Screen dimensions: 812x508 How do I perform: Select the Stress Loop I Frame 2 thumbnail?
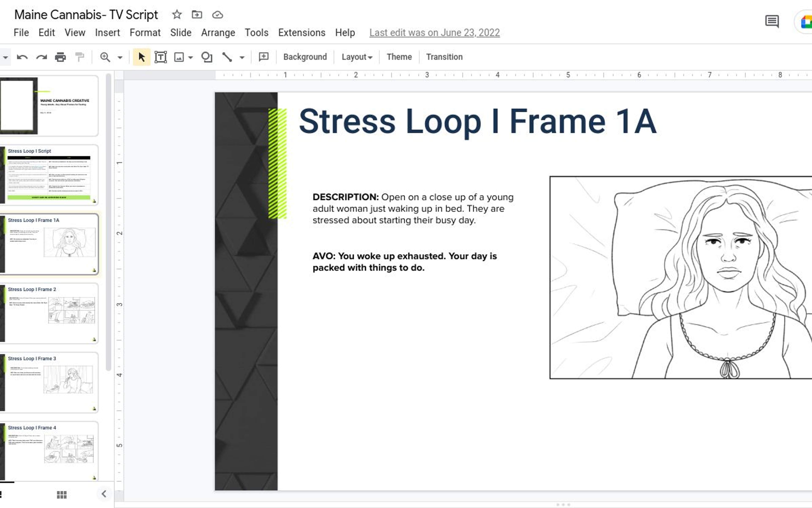49,314
